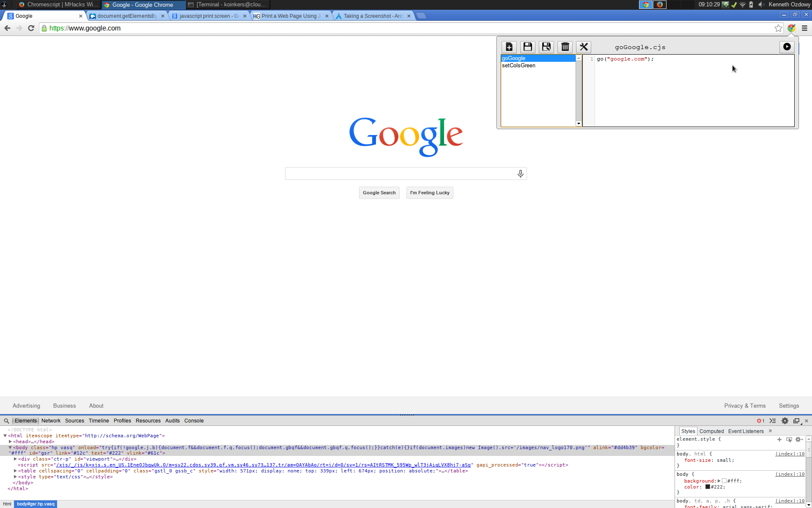Switch to the Network panel tab
The height and width of the screenshot is (508, 812).
(x=51, y=421)
